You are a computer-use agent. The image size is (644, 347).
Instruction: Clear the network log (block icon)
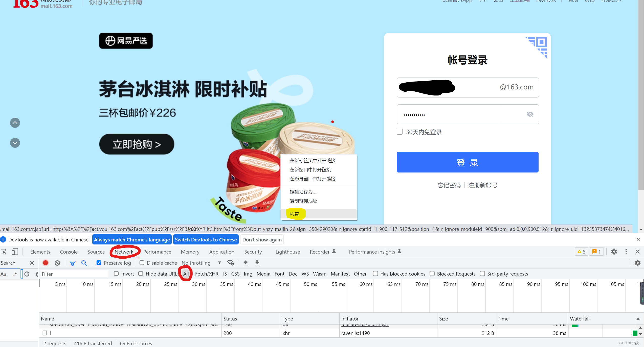pyautogui.click(x=57, y=263)
